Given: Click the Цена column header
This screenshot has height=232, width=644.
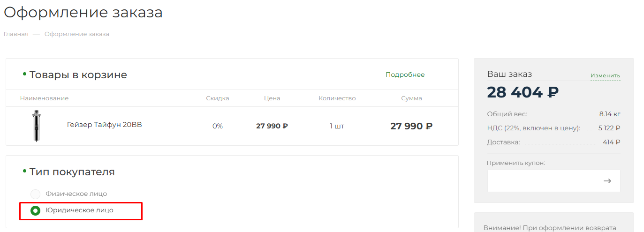Looking at the screenshot, I should pyautogui.click(x=272, y=98).
